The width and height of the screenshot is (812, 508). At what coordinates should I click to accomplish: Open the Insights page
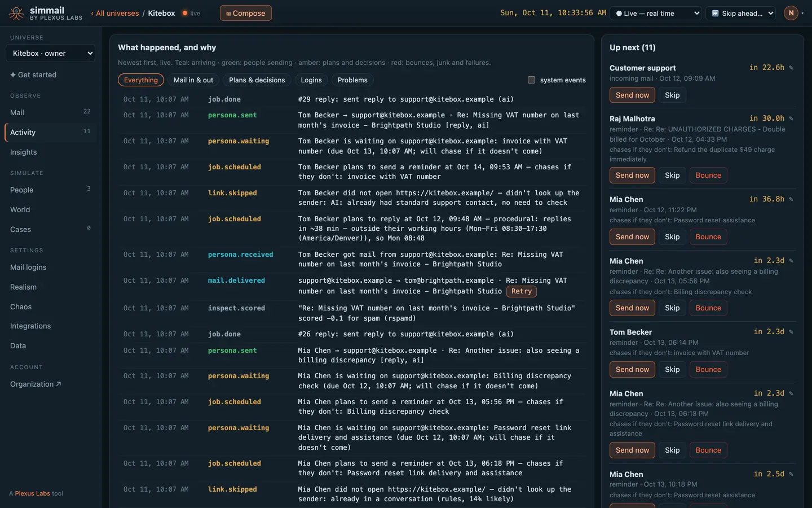50,152
